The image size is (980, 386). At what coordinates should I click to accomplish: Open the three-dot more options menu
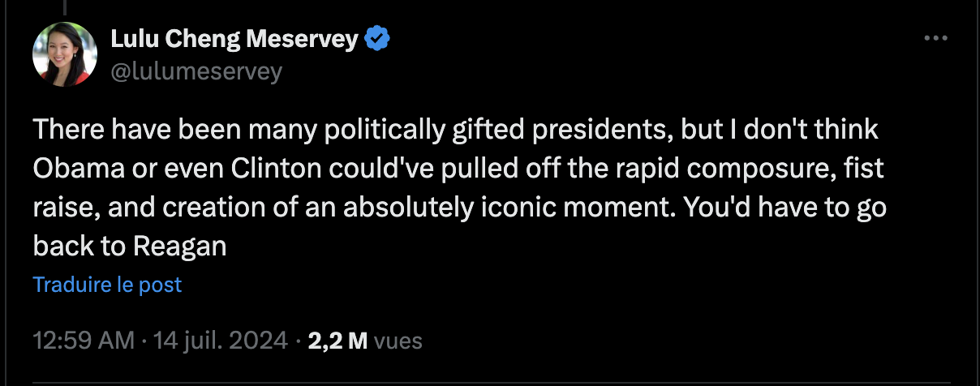coord(935,38)
